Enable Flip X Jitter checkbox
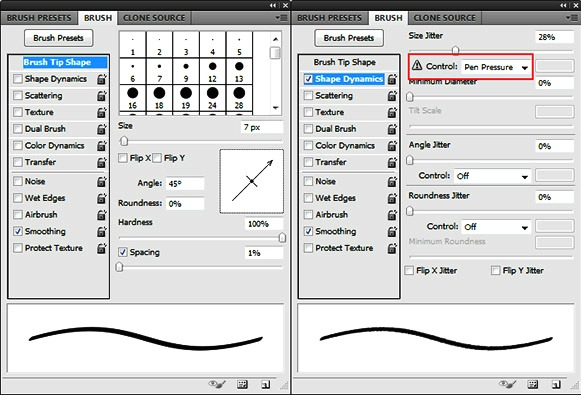This screenshot has height=395, width=581. (x=409, y=270)
